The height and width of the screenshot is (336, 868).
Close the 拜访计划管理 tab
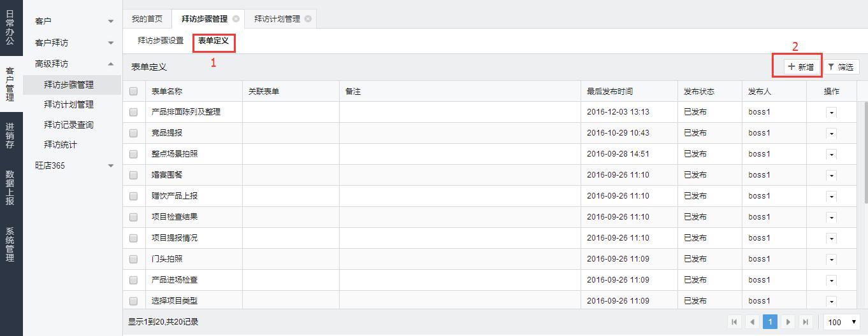click(308, 19)
